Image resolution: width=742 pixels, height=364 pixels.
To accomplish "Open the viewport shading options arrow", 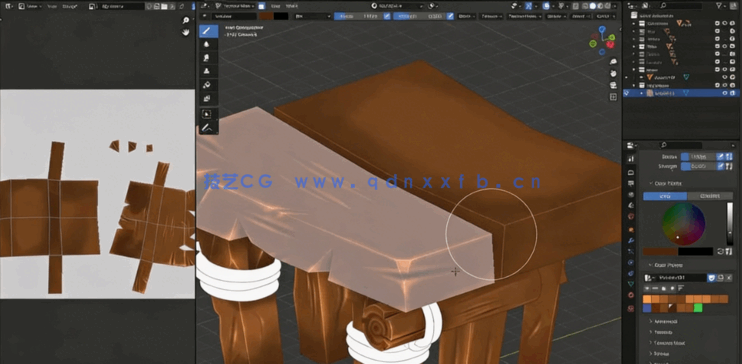I will tap(616, 6).
